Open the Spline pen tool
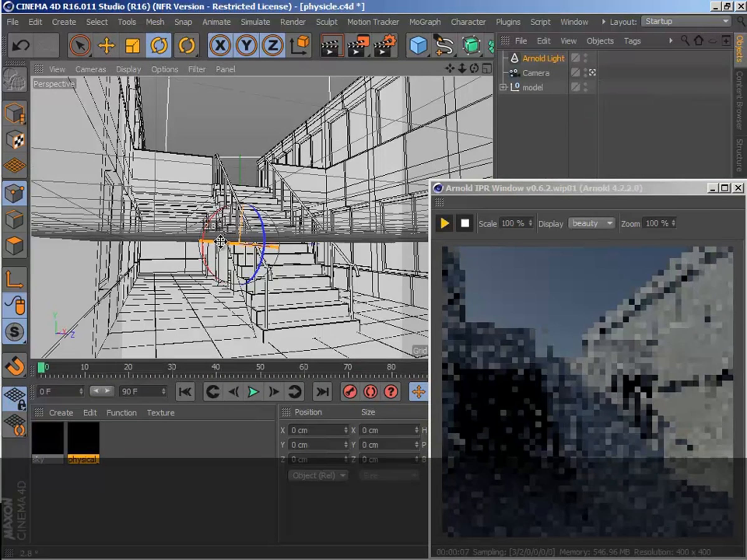 tap(444, 45)
